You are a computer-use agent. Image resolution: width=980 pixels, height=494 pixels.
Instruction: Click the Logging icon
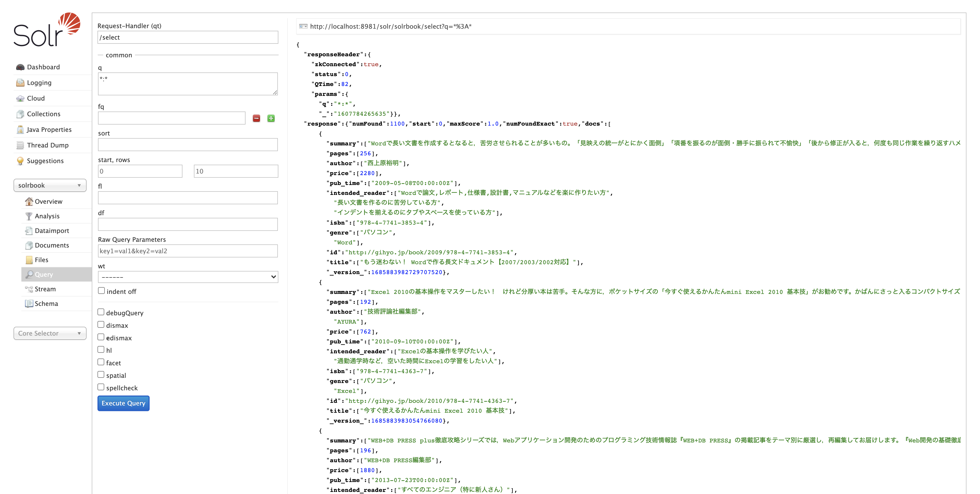(x=20, y=83)
